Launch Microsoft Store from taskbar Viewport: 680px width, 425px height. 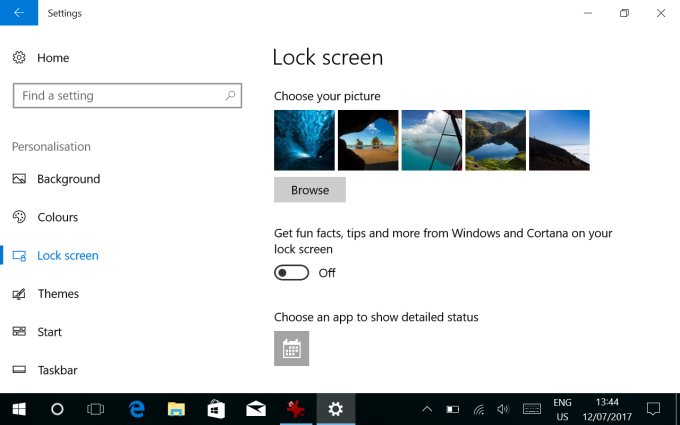215,409
